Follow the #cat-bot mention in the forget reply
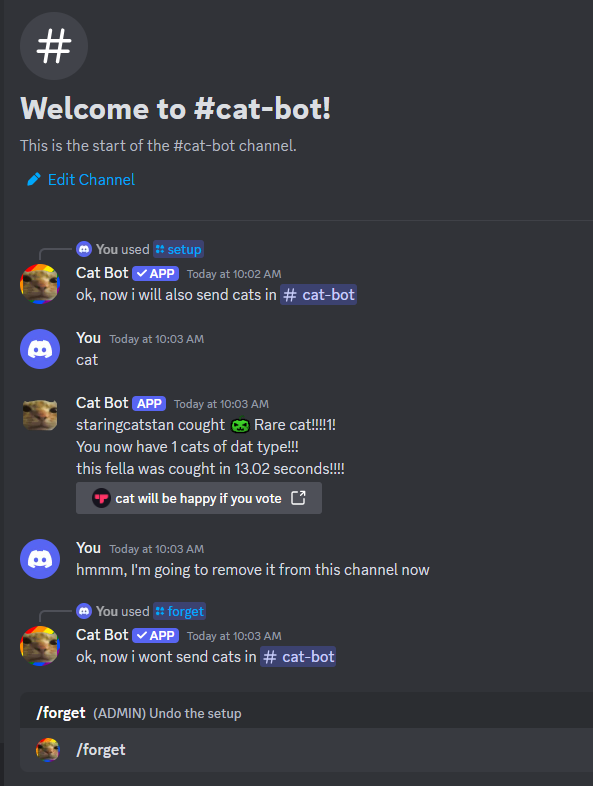 298,657
